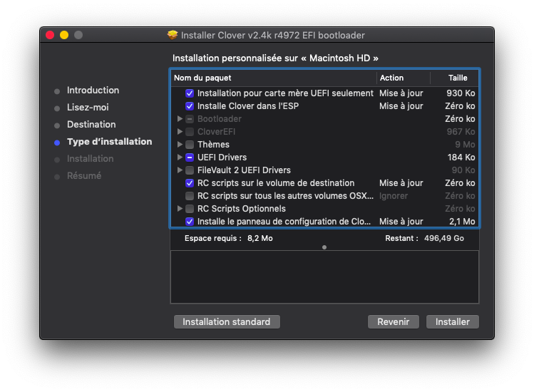Close the installer with red button
Screen dimensions: 534x392
click(x=50, y=35)
